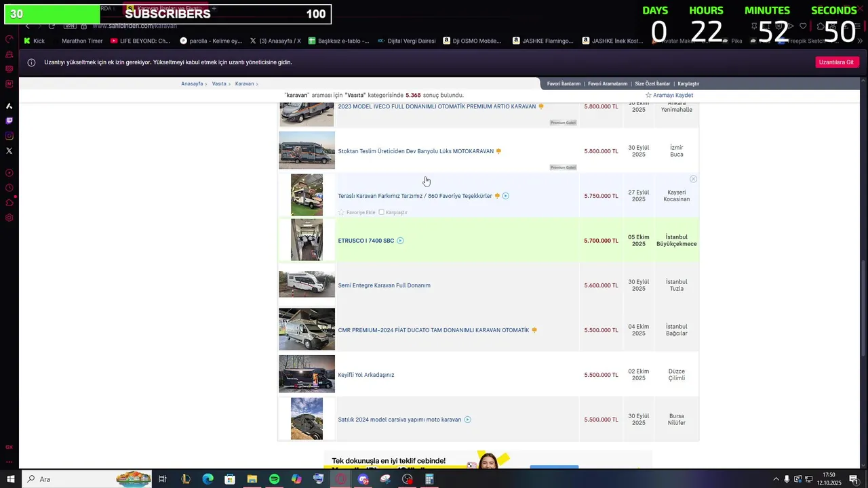Go to Vasıta breadcrumb
Screen dimensions: 868x488
click(219, 84)
